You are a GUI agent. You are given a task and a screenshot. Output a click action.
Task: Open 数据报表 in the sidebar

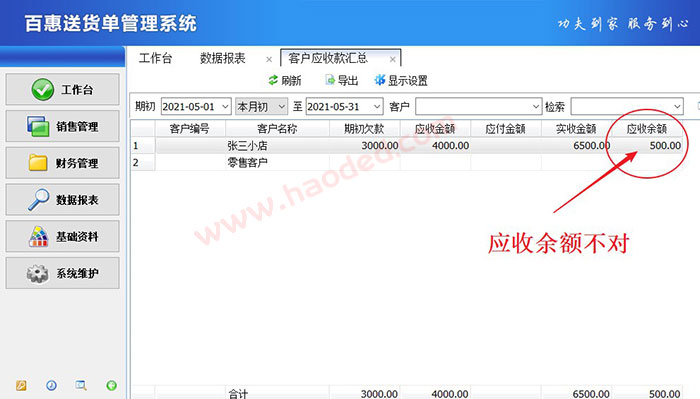pos(62,200)
